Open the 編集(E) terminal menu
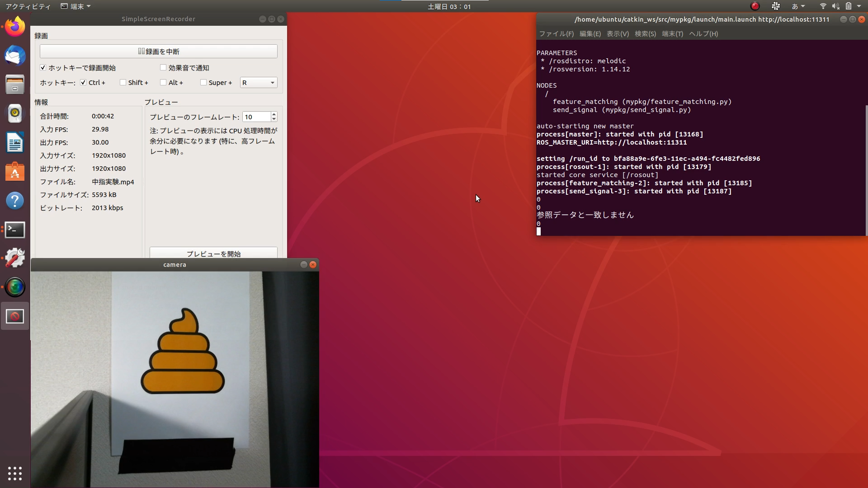Screen dimensions: 868x488 [x=590, y=34]
